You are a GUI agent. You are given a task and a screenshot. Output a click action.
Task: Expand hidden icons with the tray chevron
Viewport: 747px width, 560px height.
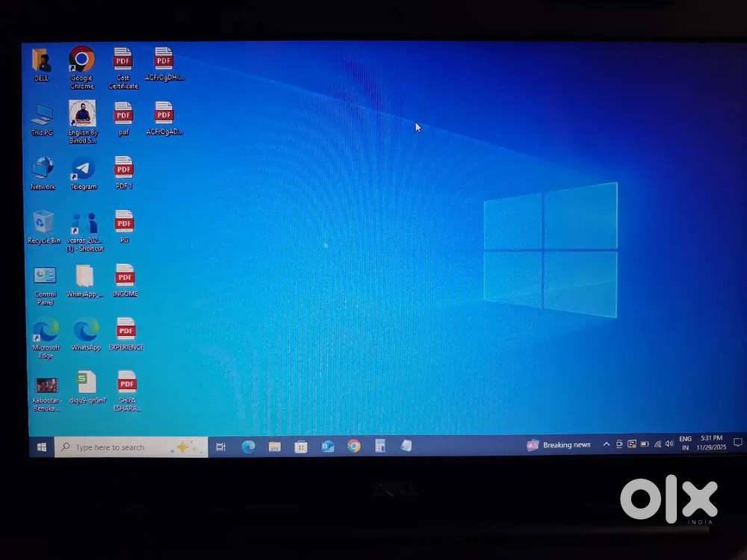coord(606,444)
